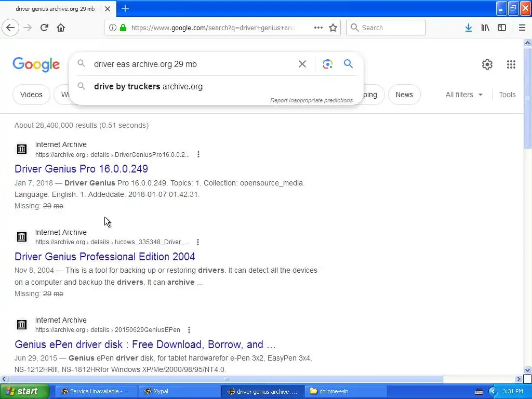
Task: Open the Google apps grid
Action: [x=511, y=64]
